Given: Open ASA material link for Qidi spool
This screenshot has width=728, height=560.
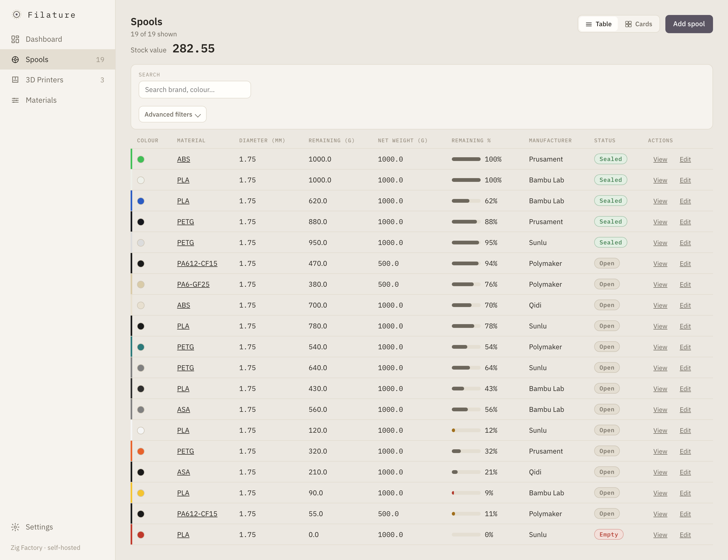Looking at the screenshot, I should [183, 472].
